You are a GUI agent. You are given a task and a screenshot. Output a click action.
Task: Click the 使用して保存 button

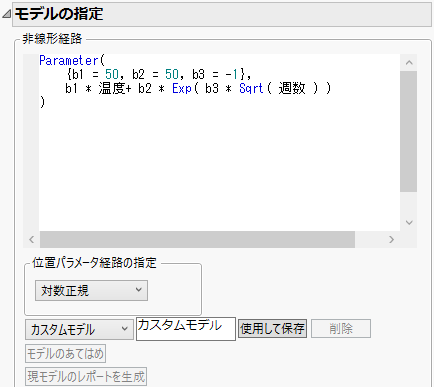click(x=272, y=329)
